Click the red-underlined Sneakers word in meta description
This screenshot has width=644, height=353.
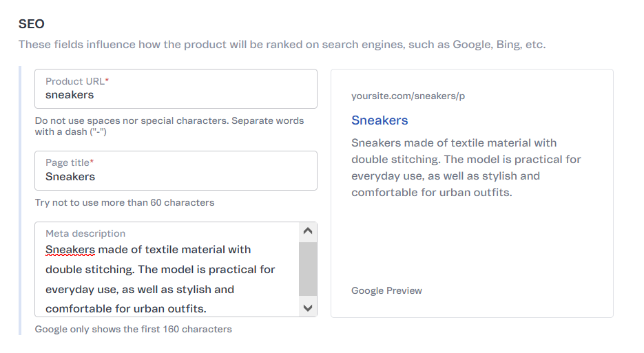(70, 250)
